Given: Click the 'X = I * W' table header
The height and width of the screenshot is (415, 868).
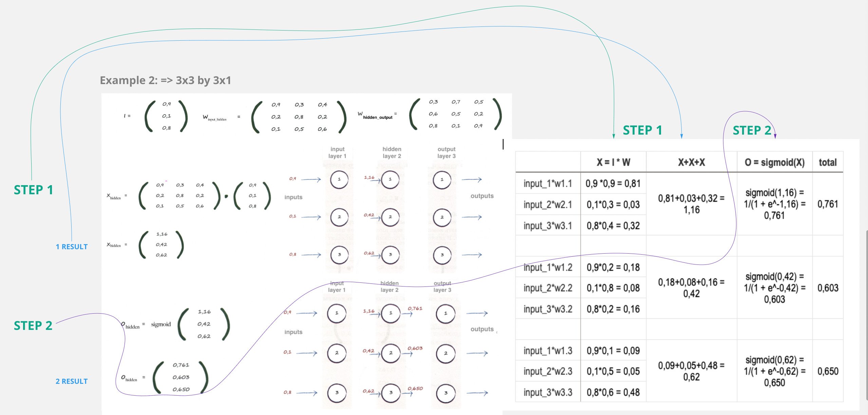Looking at the screenshot, I should pyautogui.click(x=613, y=162).
